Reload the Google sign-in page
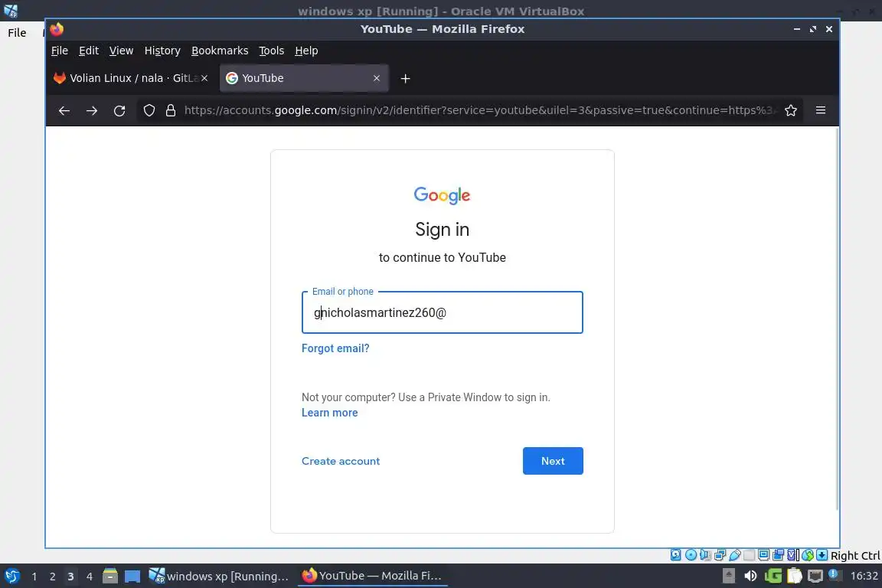 119,111
